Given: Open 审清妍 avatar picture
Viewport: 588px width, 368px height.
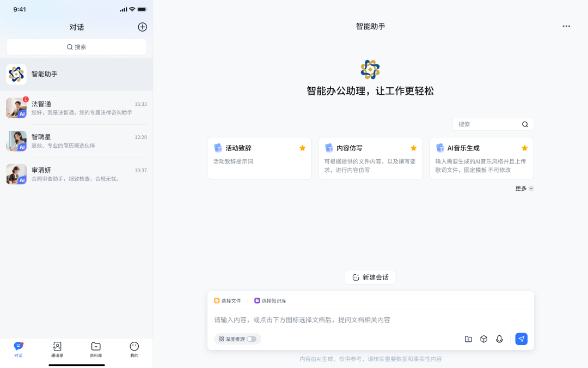Looking at the screenshot, I should pos(16,174).
